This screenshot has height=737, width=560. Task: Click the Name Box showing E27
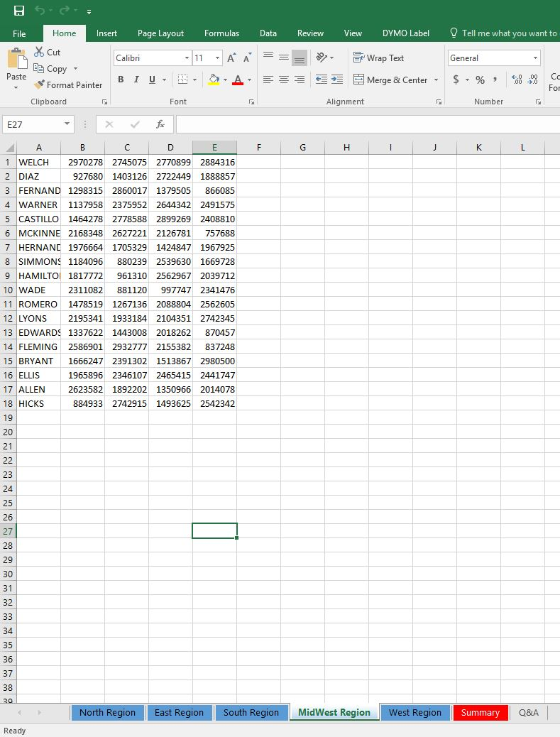pyautogui.click(x=38, y=124)
